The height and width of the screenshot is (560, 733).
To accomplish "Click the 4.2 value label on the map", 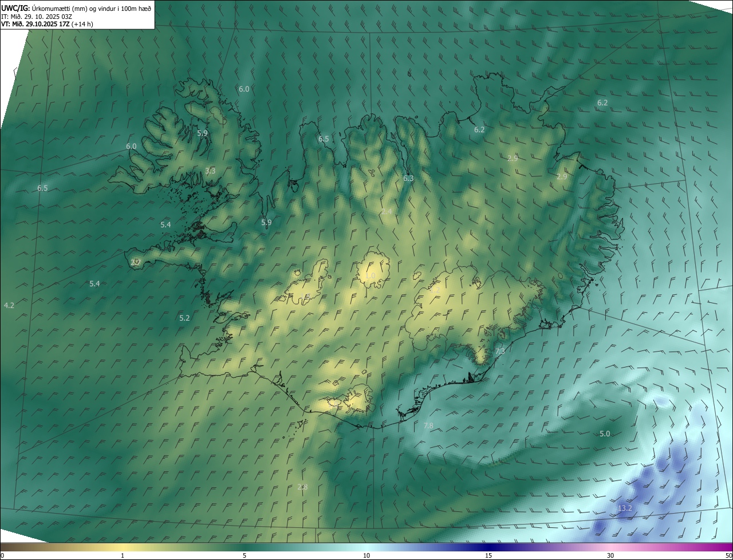I will [9, 306].
